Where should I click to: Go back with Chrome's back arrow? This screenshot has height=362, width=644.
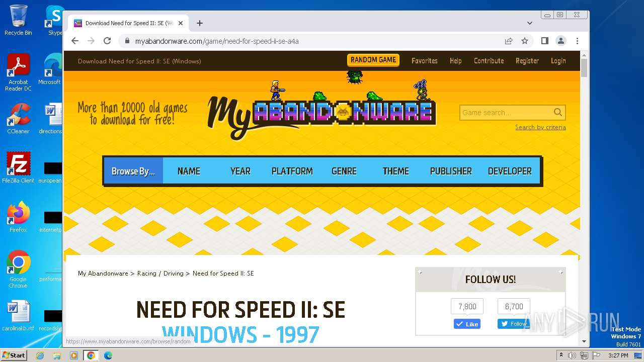[75, 41]
